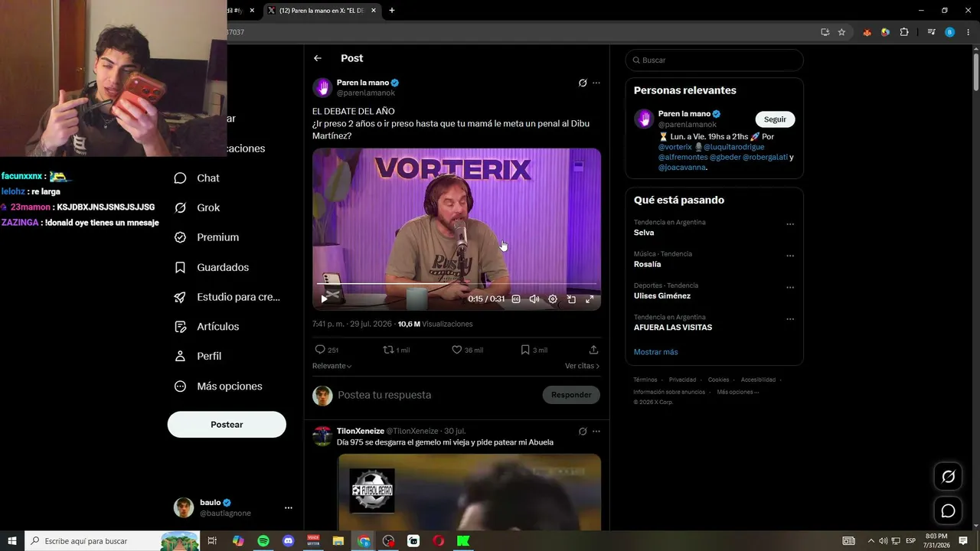Image resolution: width=980 pixels, height=551 pixels.
Task: Reply to the post via comment icon
Action: point(326,350)
